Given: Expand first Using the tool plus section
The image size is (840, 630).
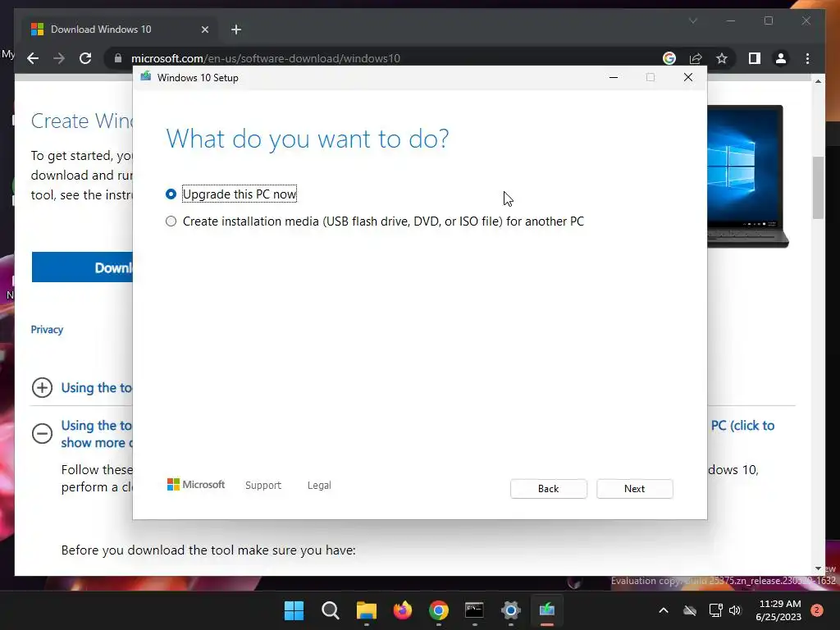Looking at the screenshot, I should coord(42,387).
